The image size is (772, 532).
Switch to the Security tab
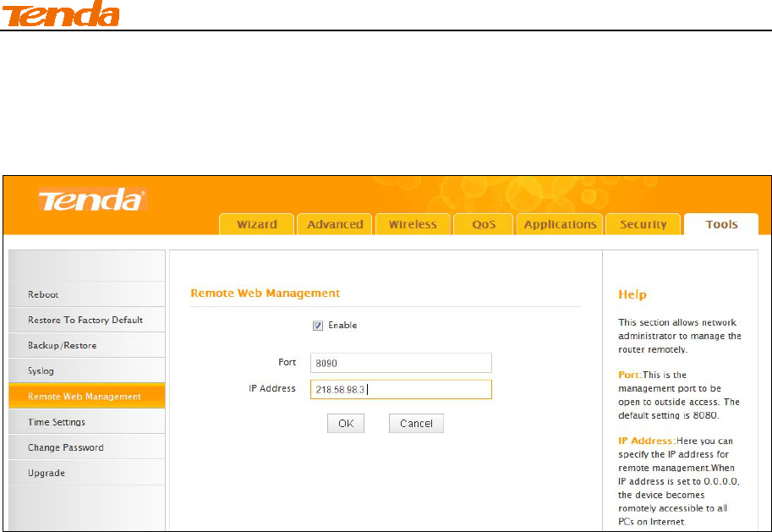(x=643, y=224)
